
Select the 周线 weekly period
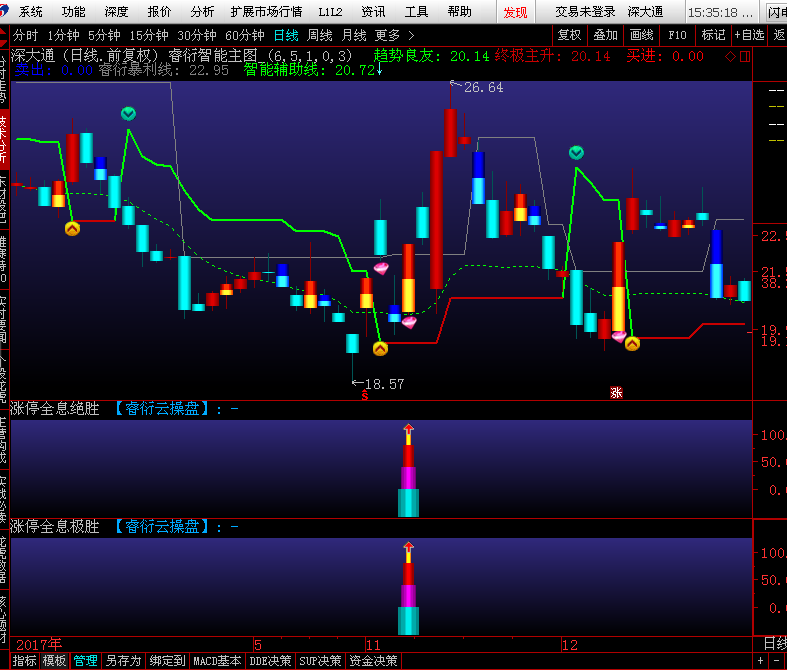coord(320,36)
